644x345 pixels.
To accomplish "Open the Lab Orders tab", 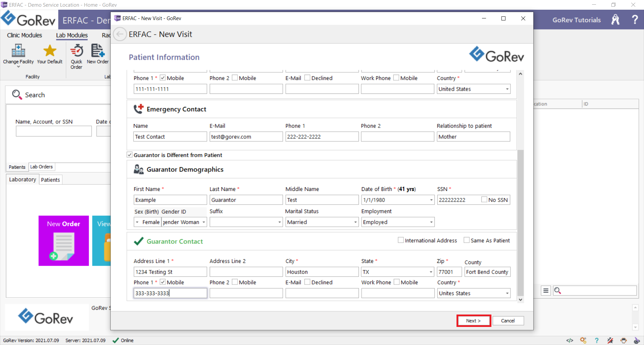I will pyautogui.click(x=42, y=166).
